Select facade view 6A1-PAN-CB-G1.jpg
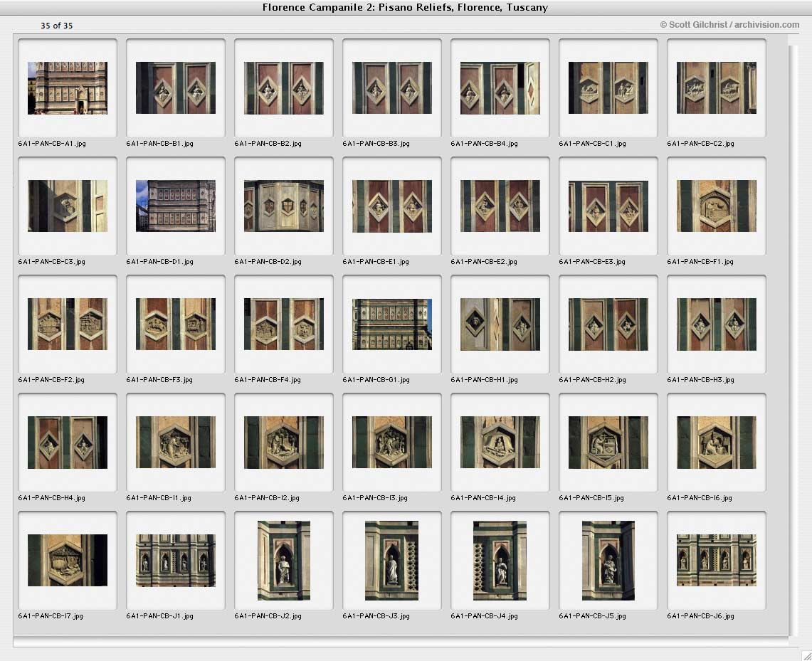Image resolution: width=812 pixels, height=661 pixels. coord(392,324)
